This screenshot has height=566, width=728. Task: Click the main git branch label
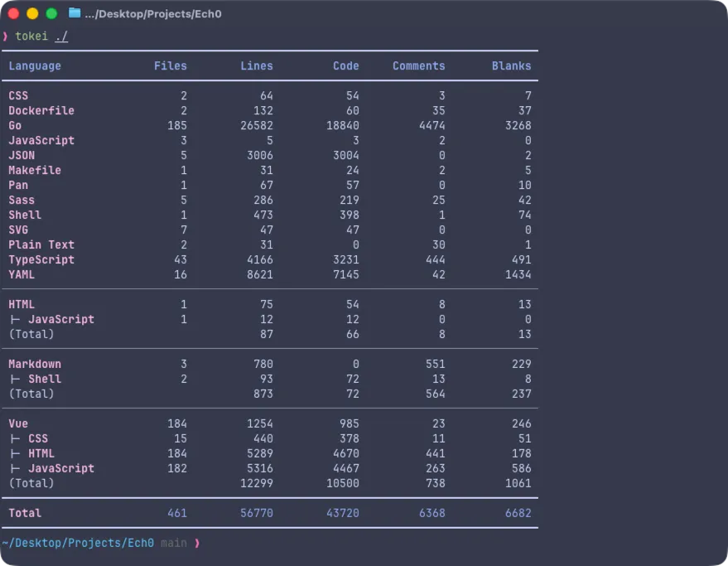click(x=174, y=543)
